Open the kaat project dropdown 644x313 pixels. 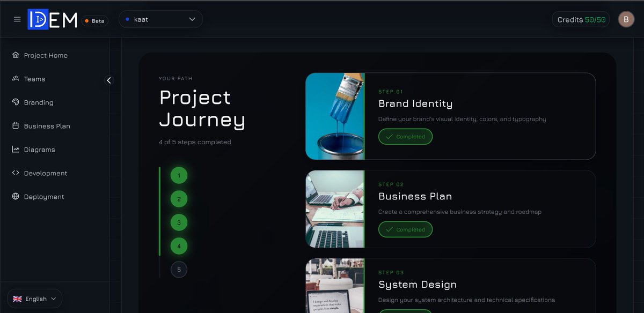pyautogui.click(x=160, y=19)
